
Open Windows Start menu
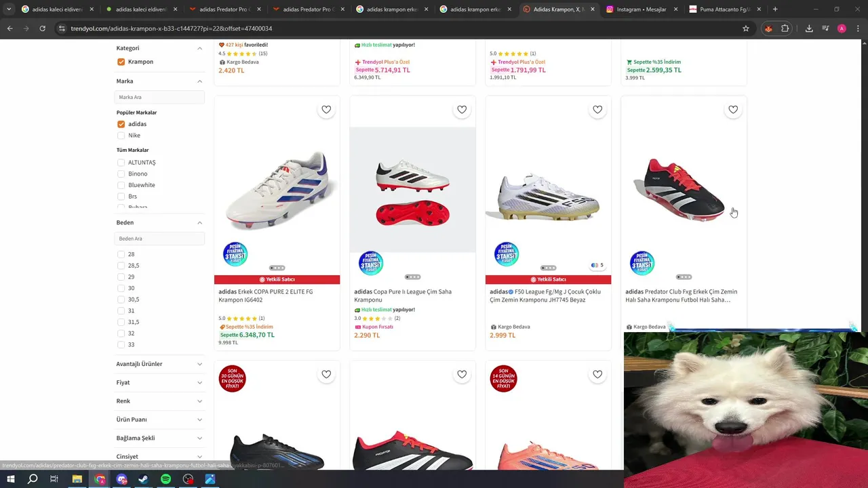[11, 479]
